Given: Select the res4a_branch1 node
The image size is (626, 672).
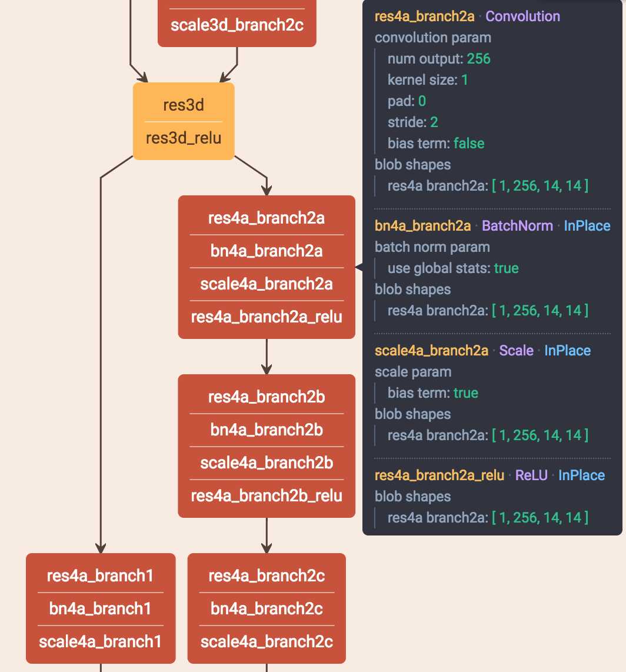Looking at the screenshot, I should click(x=100, y=575).
